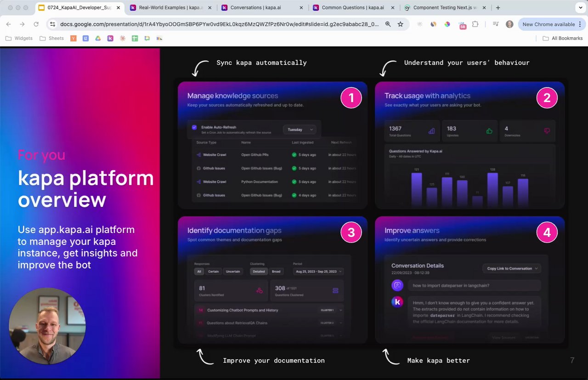This screenshot has height=380, width=588.
Task: Click the thumbs-up Upvotes icon
Action: click(x=489, y=131)
